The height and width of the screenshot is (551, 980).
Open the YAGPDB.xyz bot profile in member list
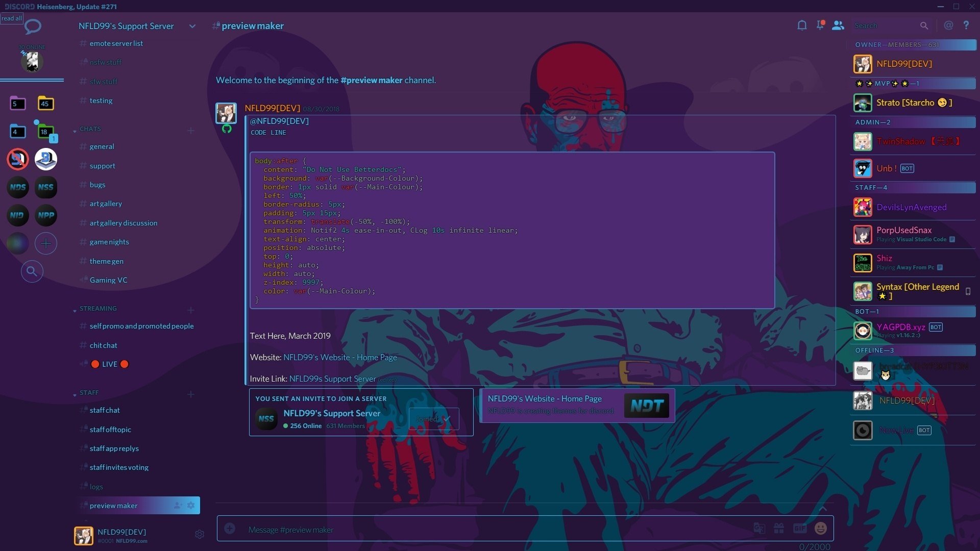(913, 330)
